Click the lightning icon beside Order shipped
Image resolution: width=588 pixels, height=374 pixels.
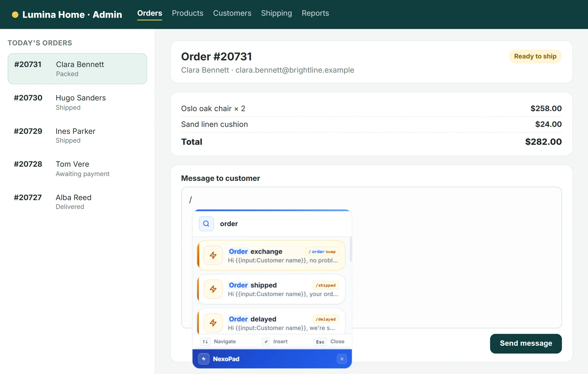[x=213, y=289]
